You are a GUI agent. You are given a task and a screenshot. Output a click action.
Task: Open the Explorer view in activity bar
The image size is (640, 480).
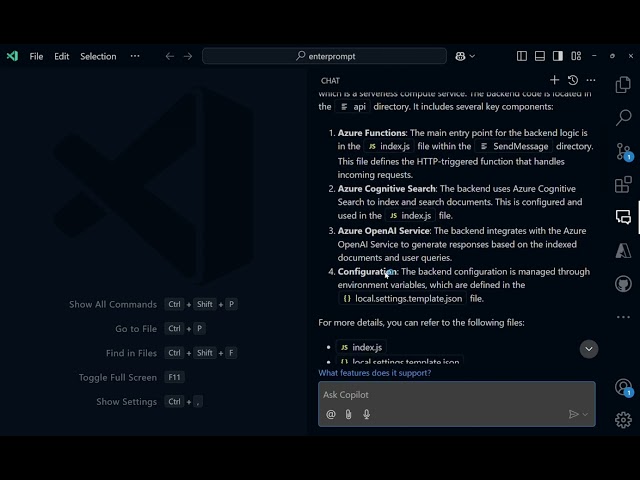[623, 84]
